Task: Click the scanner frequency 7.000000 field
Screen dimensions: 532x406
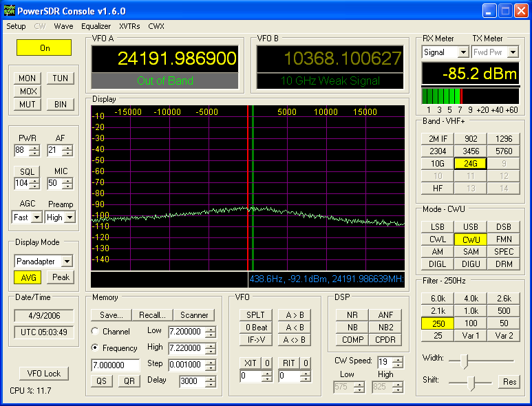Action: click(116, 365)
